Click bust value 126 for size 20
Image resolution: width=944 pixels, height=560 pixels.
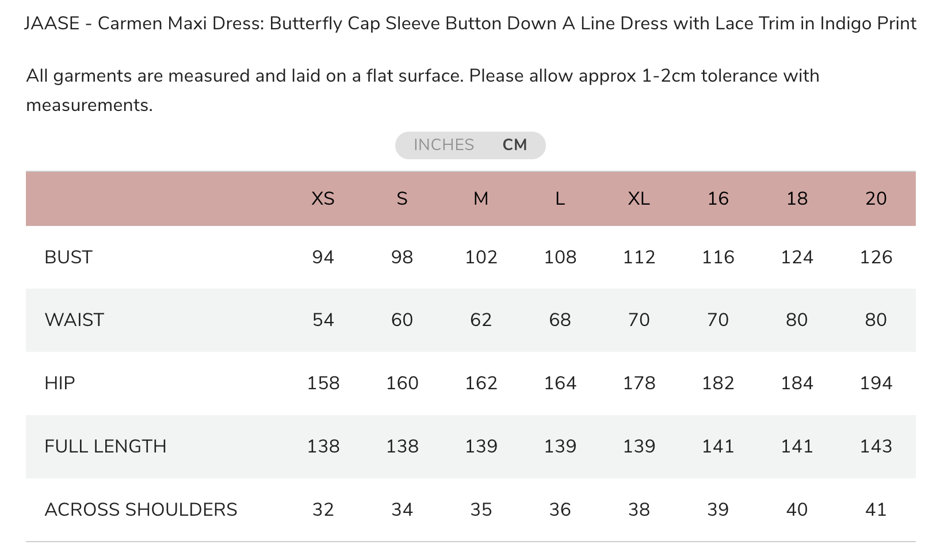[x=876, y=257]
